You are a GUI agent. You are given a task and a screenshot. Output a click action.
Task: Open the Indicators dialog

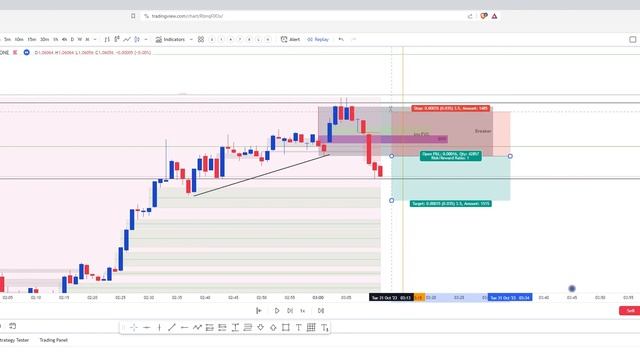click(x=170, y=40)
